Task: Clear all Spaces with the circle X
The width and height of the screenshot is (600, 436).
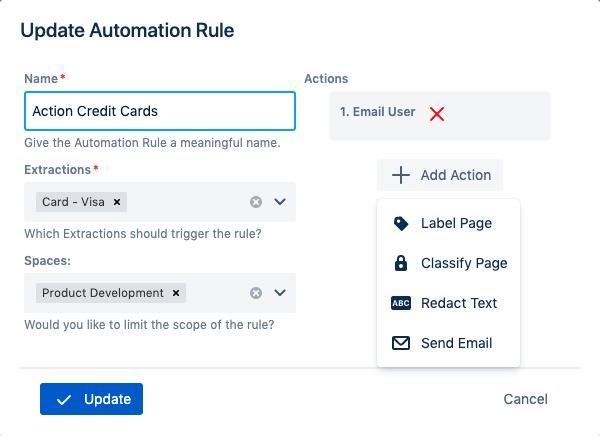Action: (256, 293)
